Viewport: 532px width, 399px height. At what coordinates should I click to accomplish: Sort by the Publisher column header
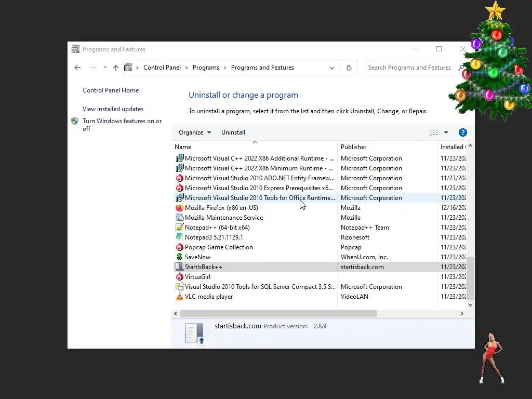click(387, 147)
